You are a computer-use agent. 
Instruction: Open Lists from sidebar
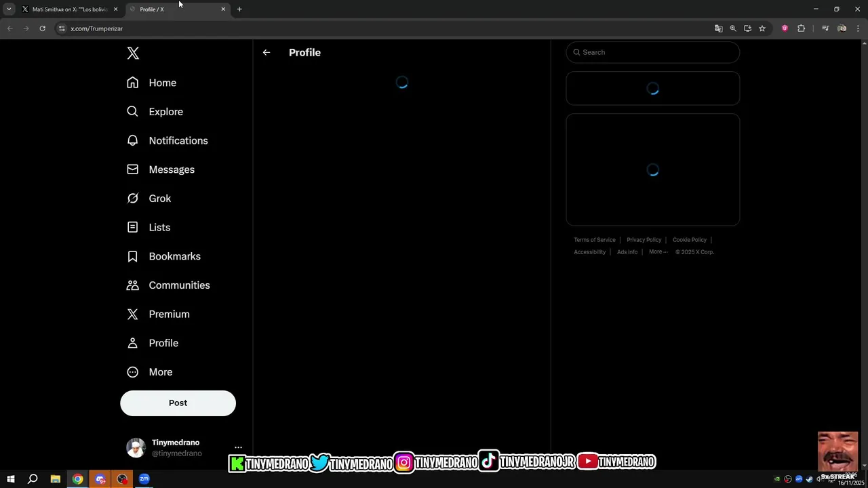pyautogui.click(x=149, y=228)
